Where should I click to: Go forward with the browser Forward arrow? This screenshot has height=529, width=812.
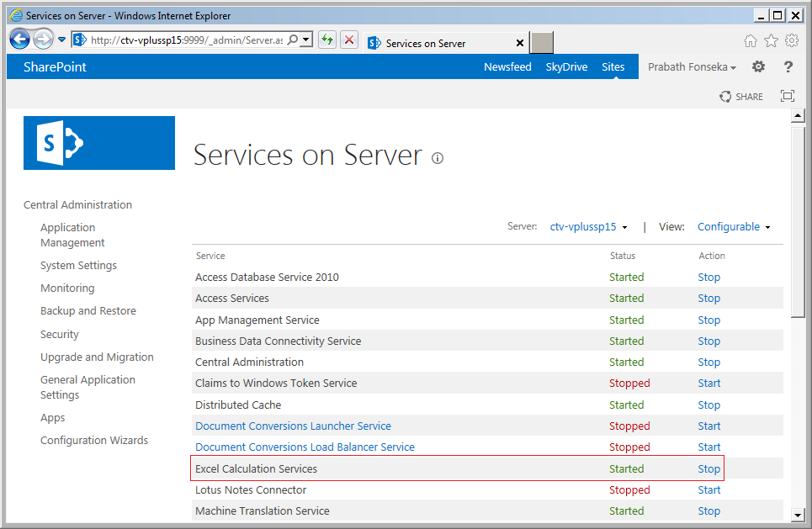(43, 40)
